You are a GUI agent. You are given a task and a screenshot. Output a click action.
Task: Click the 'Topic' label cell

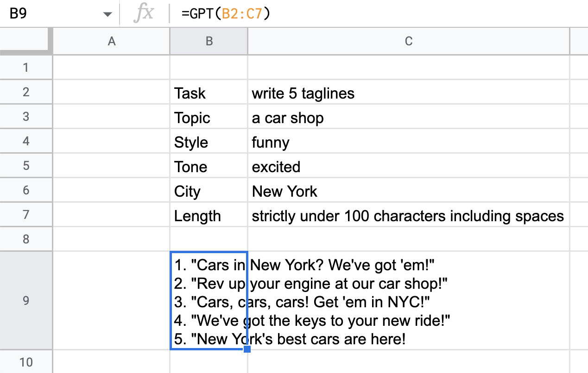pos(209,118)
